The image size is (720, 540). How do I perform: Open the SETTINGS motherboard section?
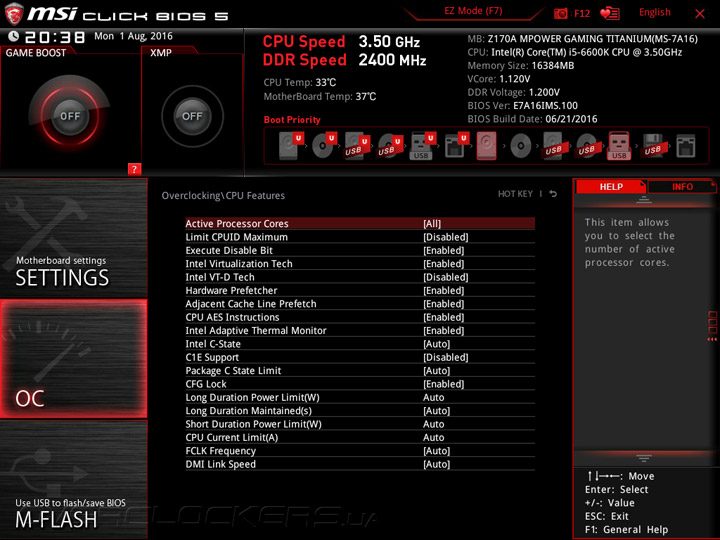click(73, 237)
